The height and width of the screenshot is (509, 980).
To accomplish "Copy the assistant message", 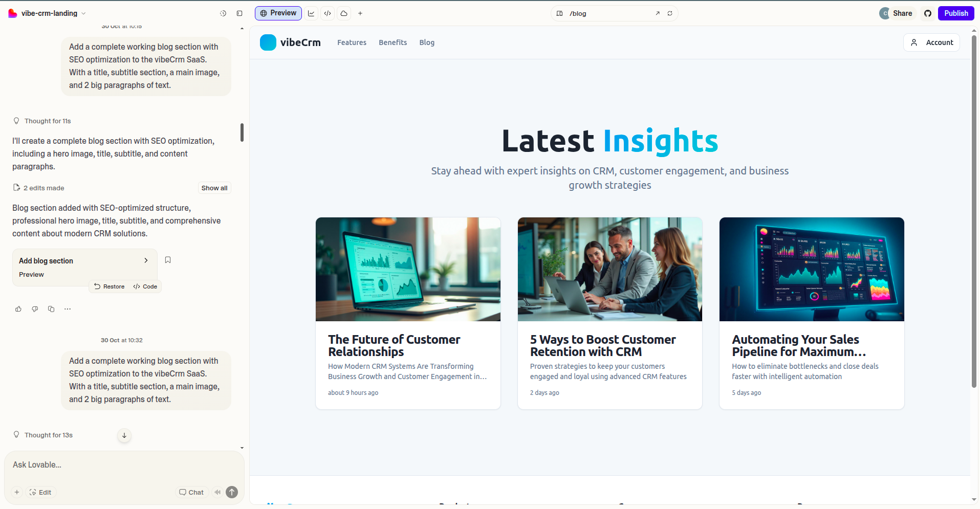I will 51,309.
